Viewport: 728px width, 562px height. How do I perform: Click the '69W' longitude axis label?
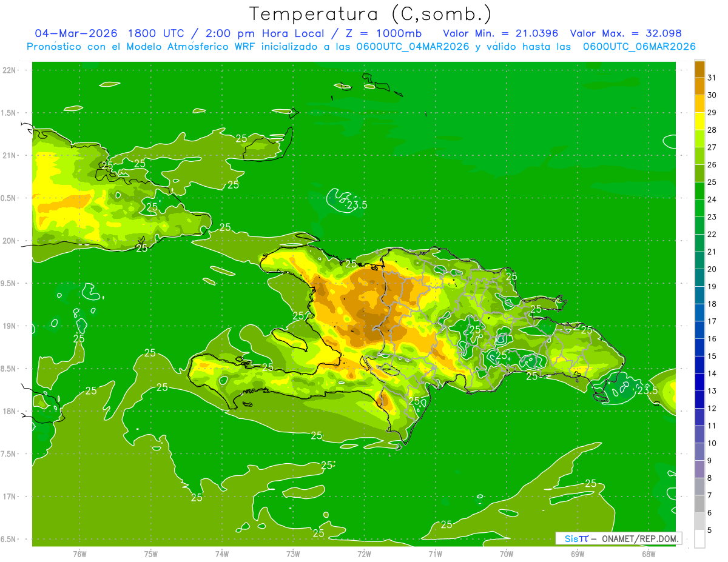click(x=578, y=554)
